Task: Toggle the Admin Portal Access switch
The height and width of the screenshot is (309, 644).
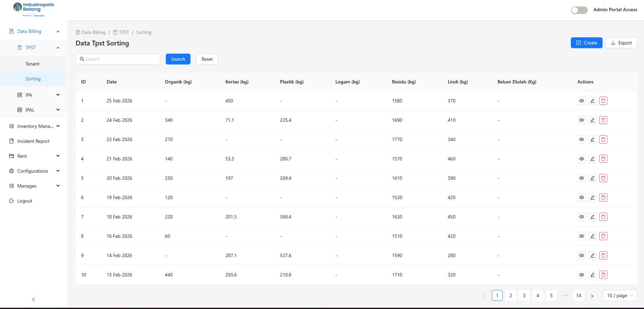Action: pyautogui.click(x=579, y=10)
